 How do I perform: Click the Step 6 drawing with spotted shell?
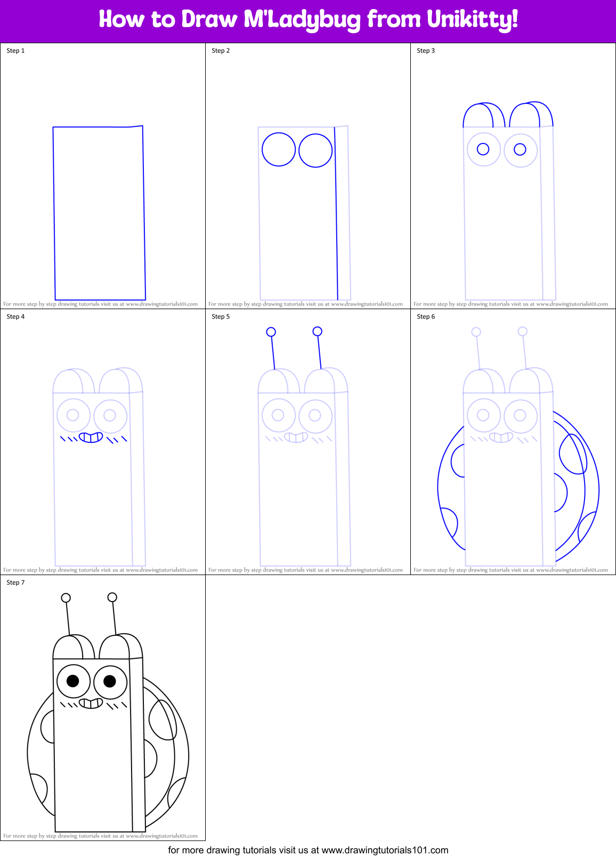[x=518, y=447]
